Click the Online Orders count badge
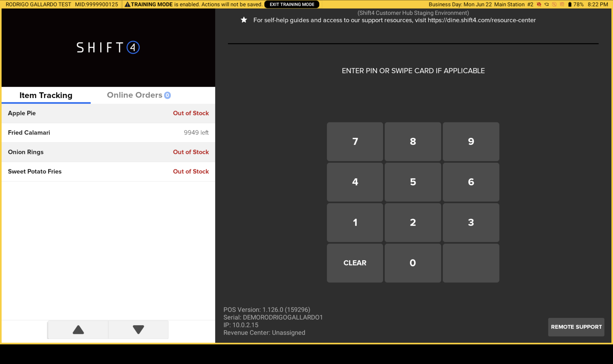Viewport: 613px width, 364px height. point(167,95)
